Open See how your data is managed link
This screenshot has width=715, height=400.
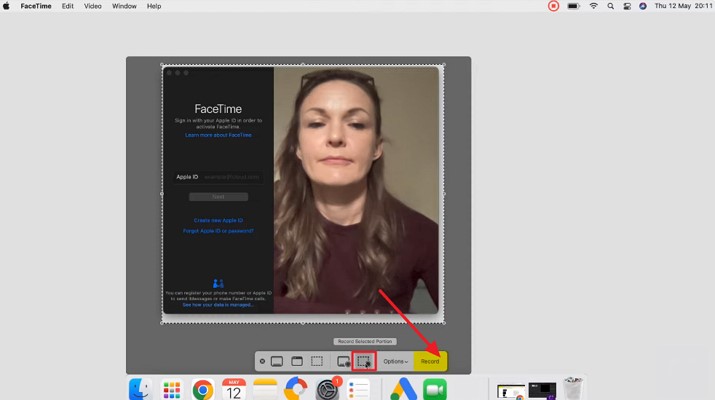pyautogui.click(x=218, y=305)
